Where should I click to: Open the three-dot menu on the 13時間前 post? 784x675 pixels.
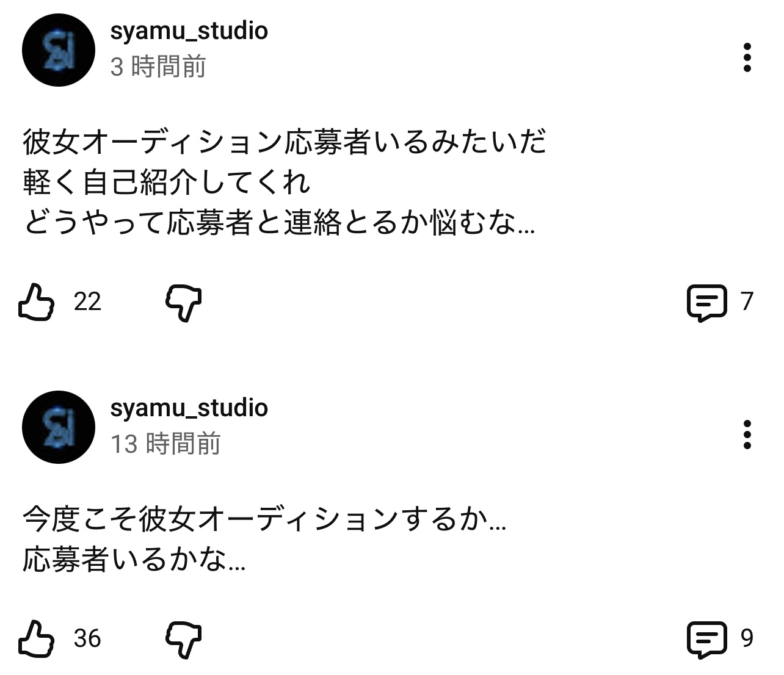click(747, 435)
